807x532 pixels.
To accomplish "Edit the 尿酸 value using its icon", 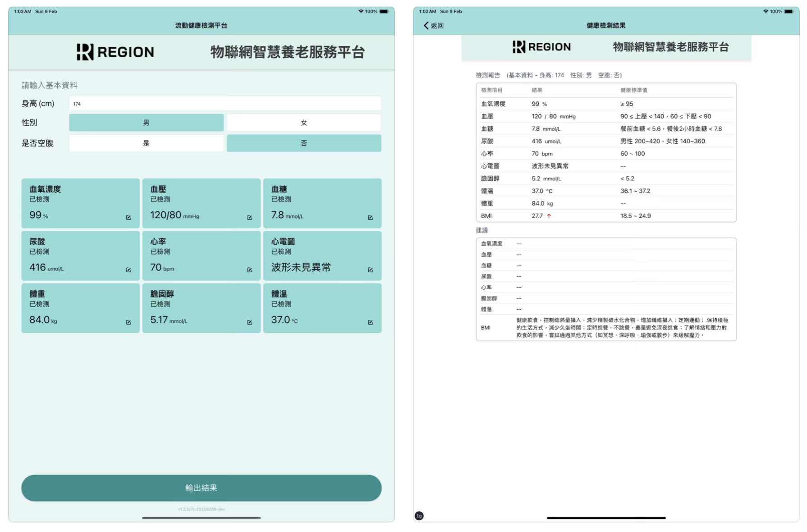I will tap(128, 270).
